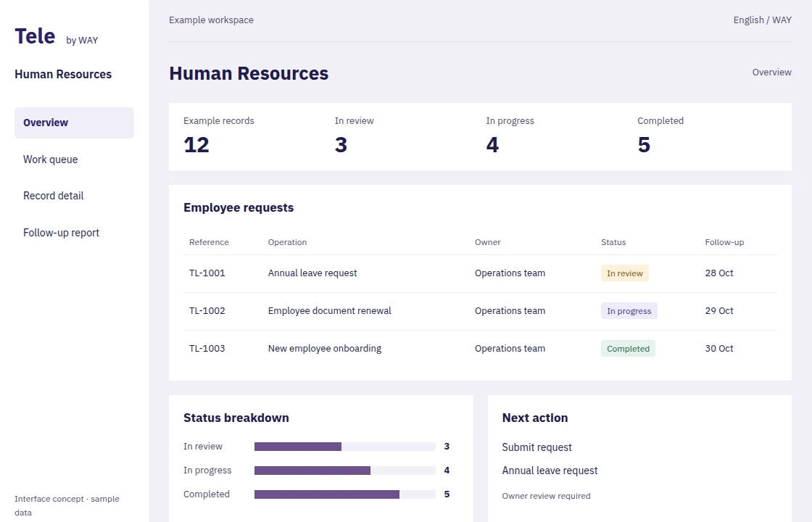The image size is (812, 522).
Task: Click the Example records 12 stat
Action: pyautogui.click(x=218, y=136)
